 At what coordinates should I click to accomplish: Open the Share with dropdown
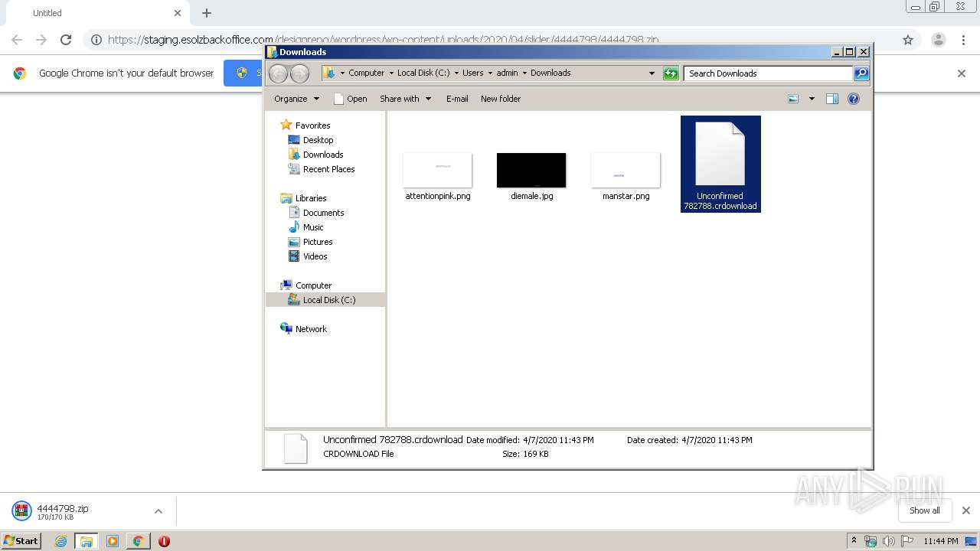[405, 99]
